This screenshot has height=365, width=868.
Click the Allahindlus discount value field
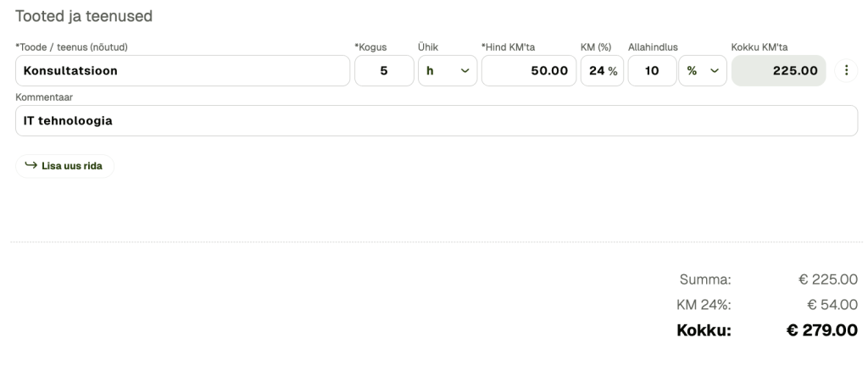click(x=652, y=71)
